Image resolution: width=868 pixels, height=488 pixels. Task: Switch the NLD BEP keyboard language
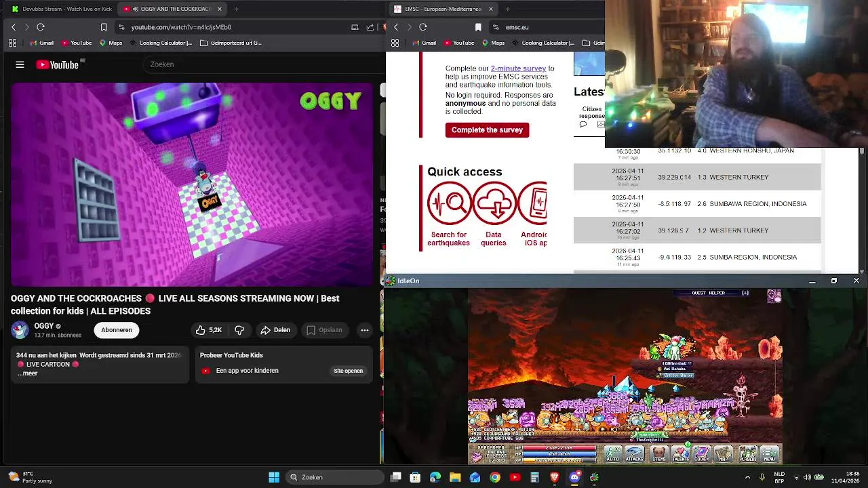(780, 477)
